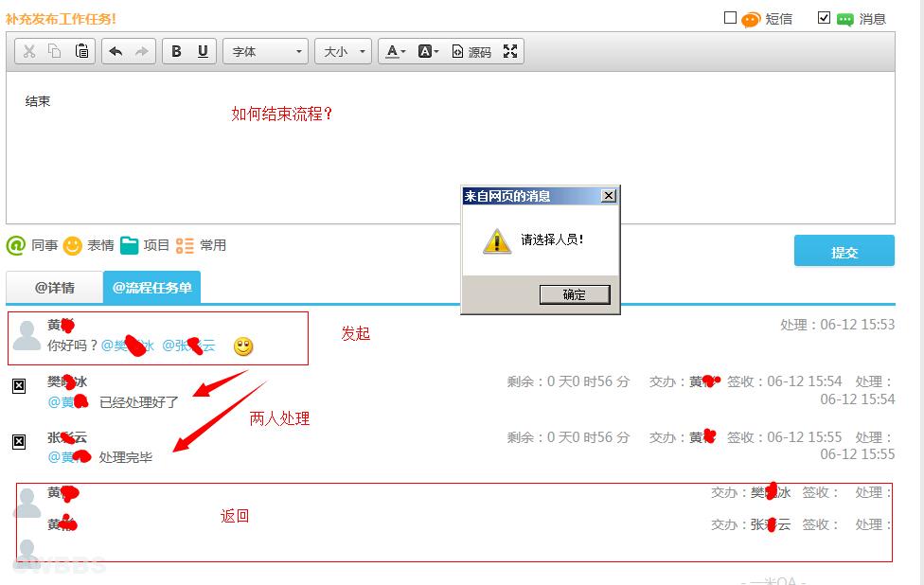Click the 请选择人员! dialog message
Screen dimensions: 924x585
(552, 239)
